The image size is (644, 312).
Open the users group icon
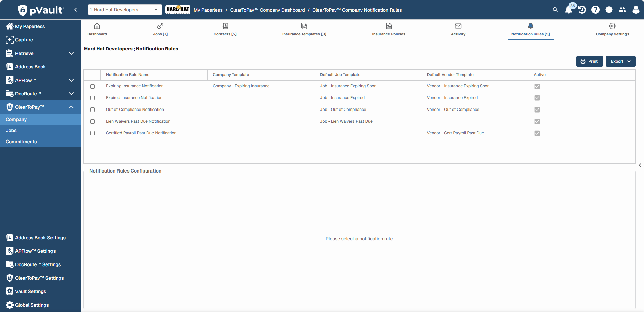coord(622,10)
